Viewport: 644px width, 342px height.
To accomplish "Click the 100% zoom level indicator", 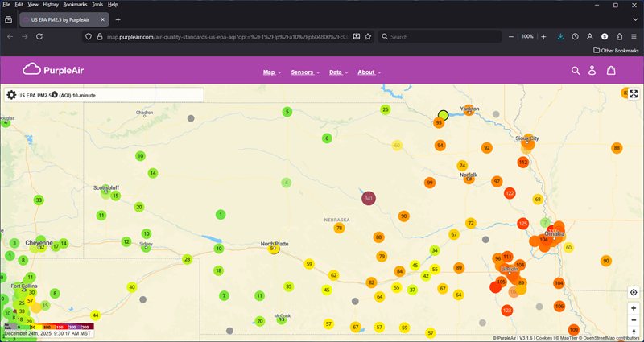I will pyautogui.click(x=527, y=36).
